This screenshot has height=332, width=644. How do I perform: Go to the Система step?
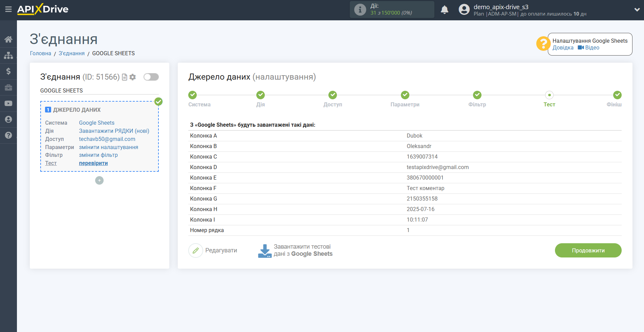point(193,95)
